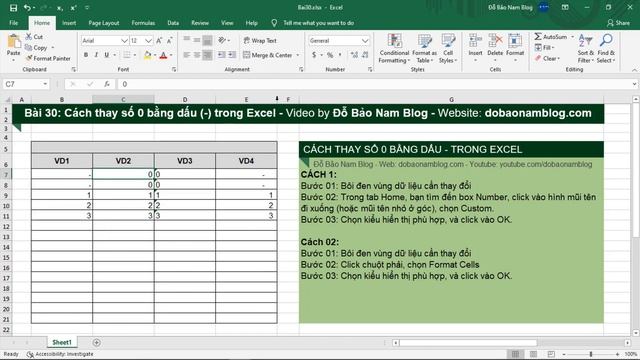This screenshot has width=640, height=360.
Task: Open Format as Table gallery
Action: click(424, 48)
